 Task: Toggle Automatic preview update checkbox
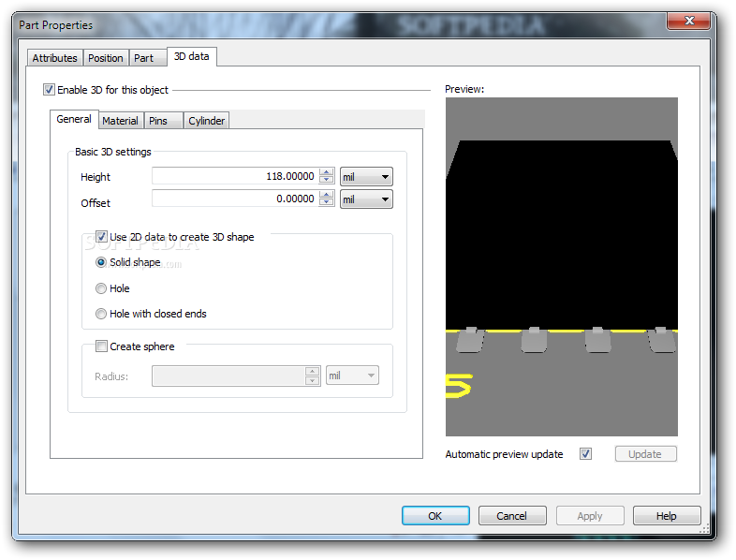pyautogui.click(x=585, y=454)
